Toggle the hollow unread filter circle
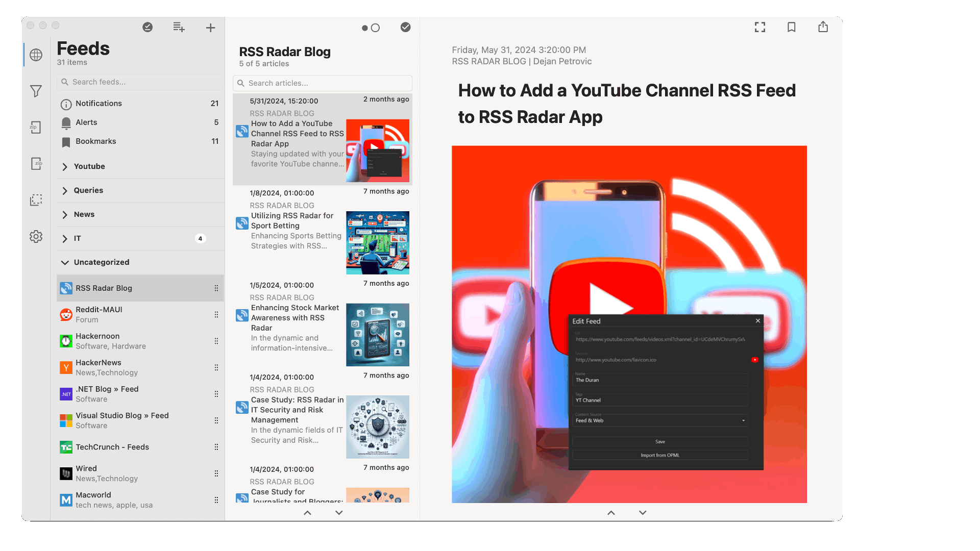Image resolution: width=980 pixels, height=551 pixels. click(377, 29)
